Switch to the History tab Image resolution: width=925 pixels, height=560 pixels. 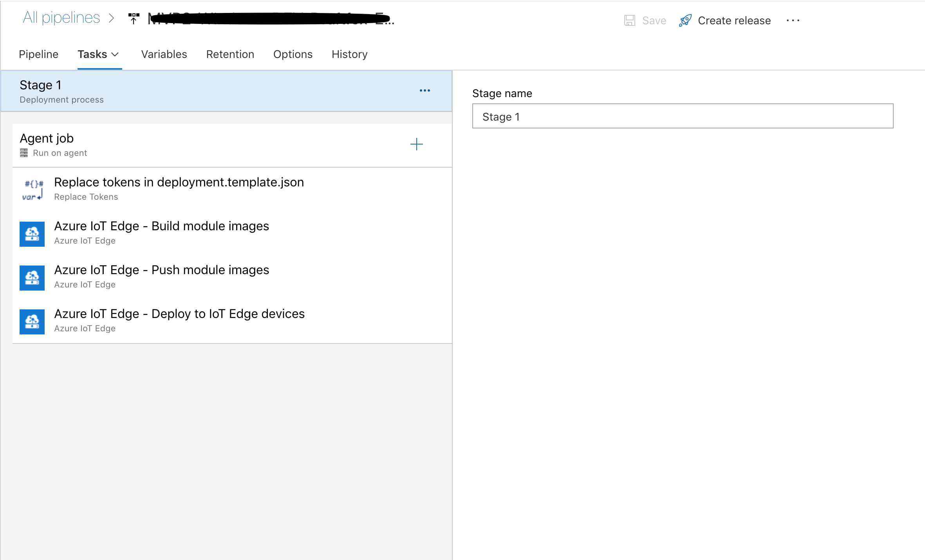(349, 54)
